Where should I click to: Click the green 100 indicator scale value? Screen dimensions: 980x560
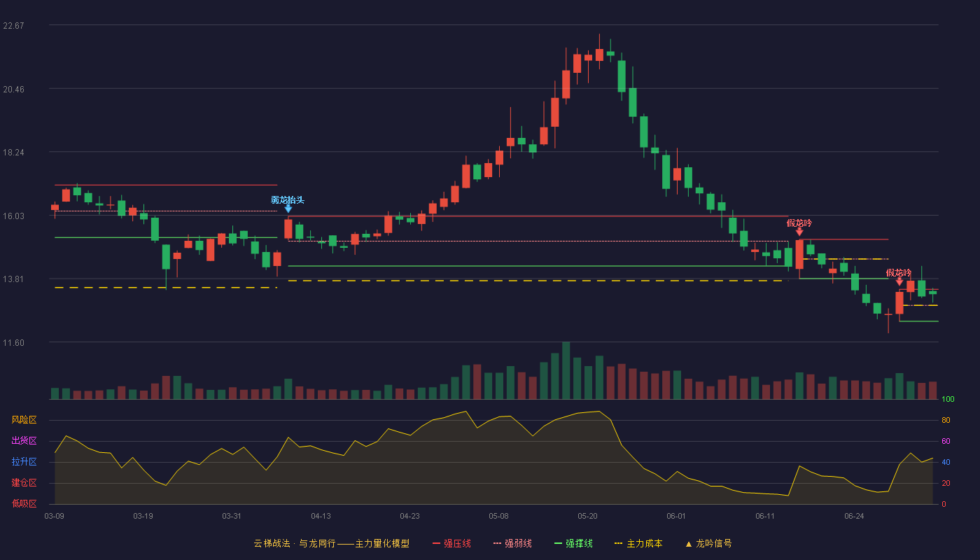(948, 400)
